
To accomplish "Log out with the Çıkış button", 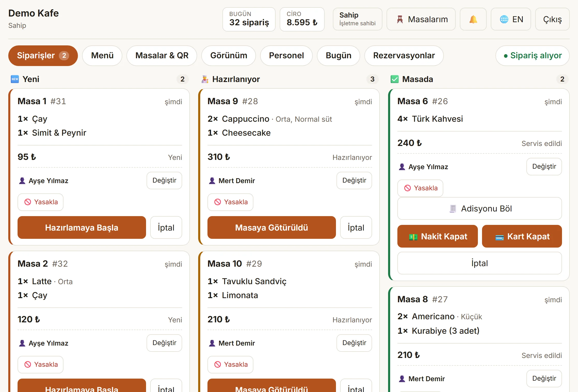I will click(552, 19).
